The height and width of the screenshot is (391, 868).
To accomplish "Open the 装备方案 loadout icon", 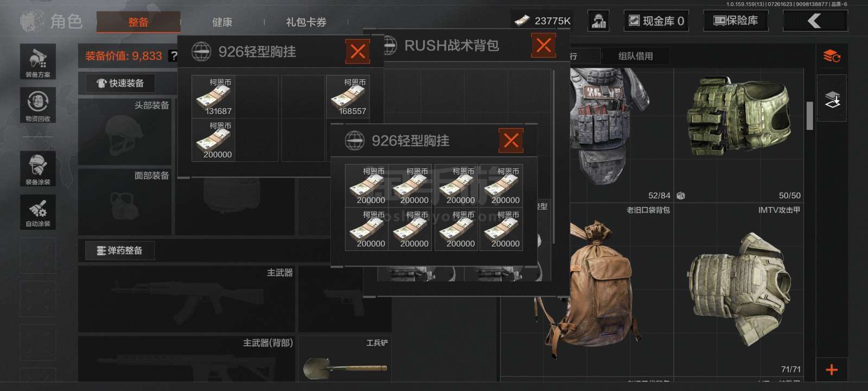I will (x=38, y=61).
